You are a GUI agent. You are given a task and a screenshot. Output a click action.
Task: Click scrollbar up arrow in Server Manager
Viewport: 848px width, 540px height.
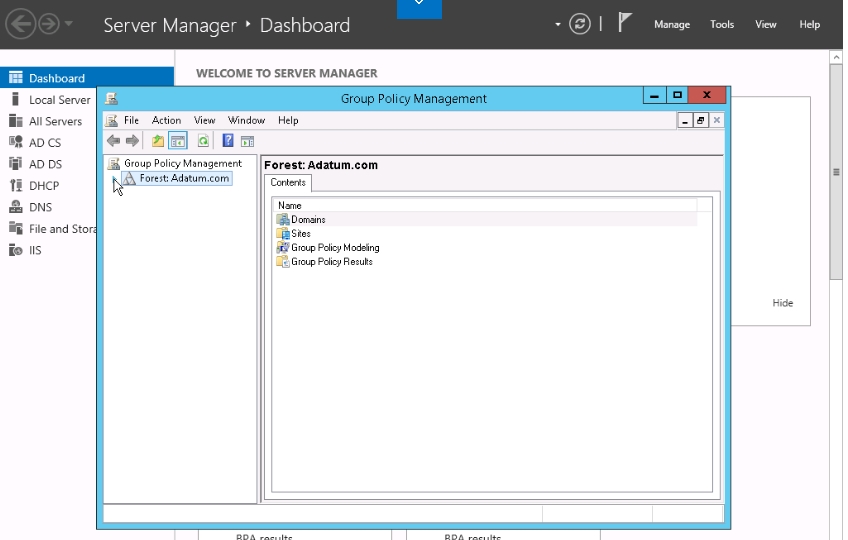[836, 57]
